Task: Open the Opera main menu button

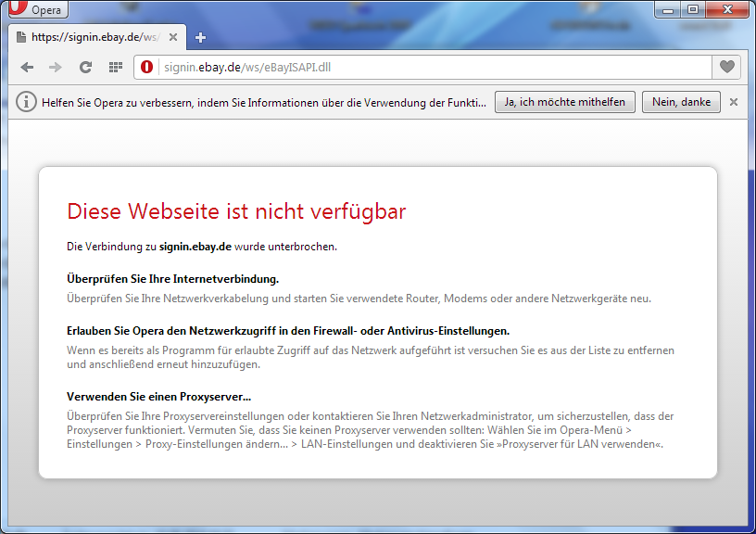Action: [38, 9]
